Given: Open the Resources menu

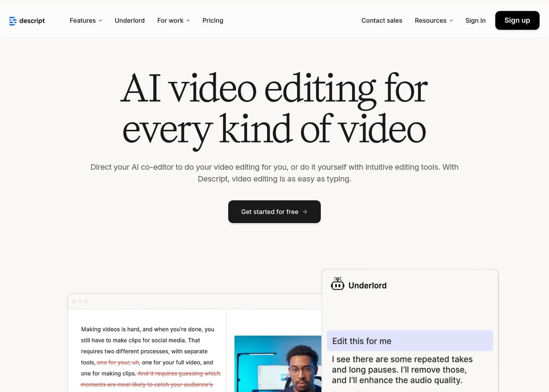Looking at the screenshot, I should coord(434,20).
